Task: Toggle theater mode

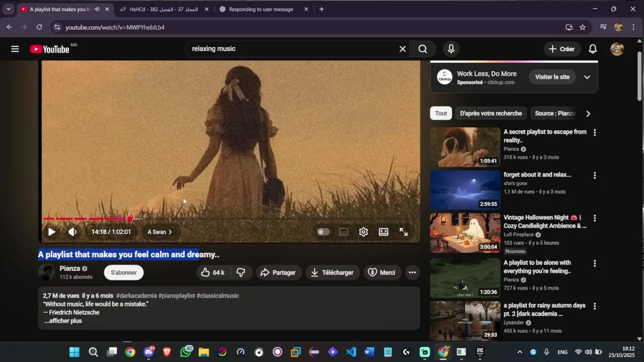Action: coord(383,232)
